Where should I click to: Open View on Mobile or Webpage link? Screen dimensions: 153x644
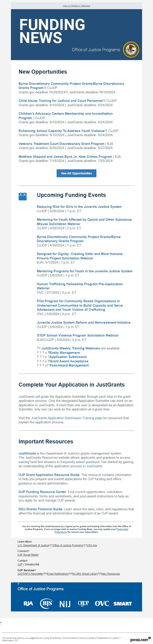(x=76, y=6)
